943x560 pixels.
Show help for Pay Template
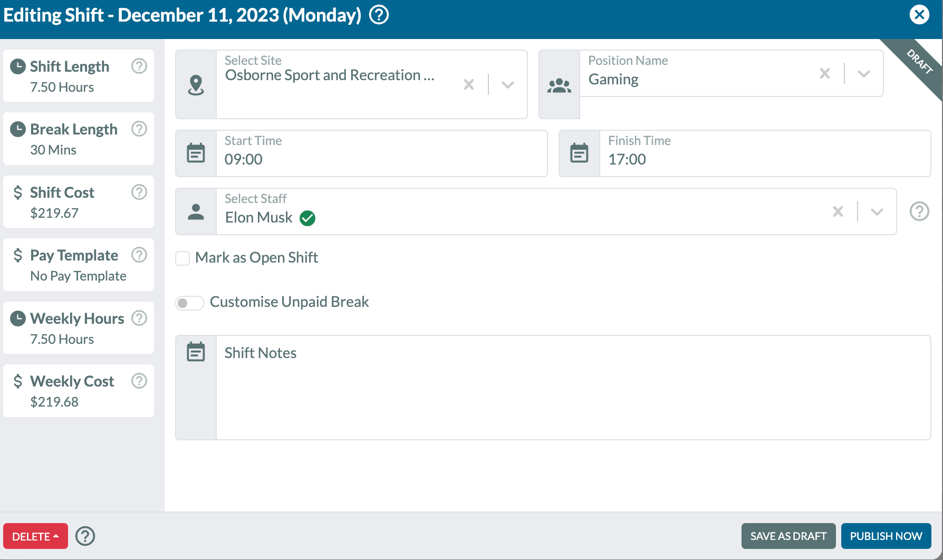click(139, 255)
